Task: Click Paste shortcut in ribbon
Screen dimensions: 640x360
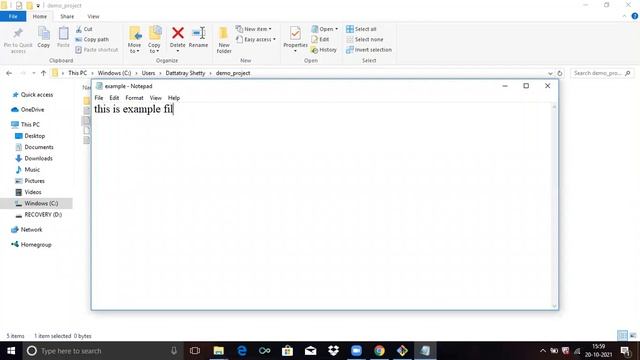Action: tap(97, 50)
